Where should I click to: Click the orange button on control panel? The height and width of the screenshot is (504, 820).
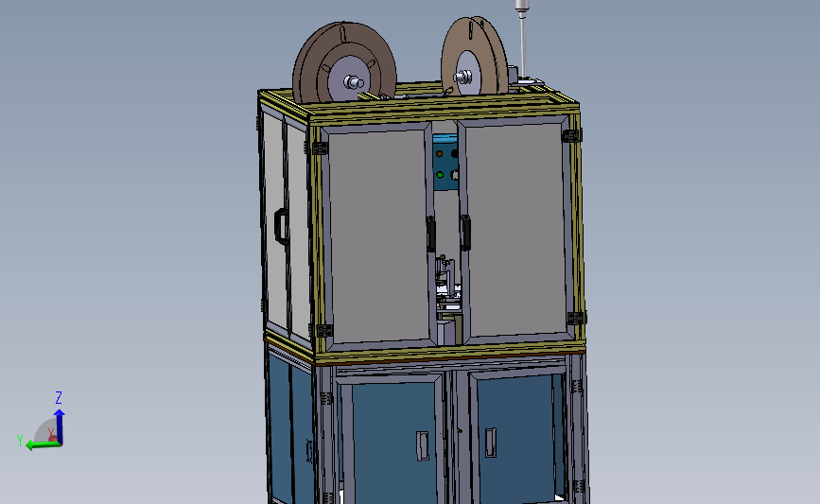coord(439,154)
